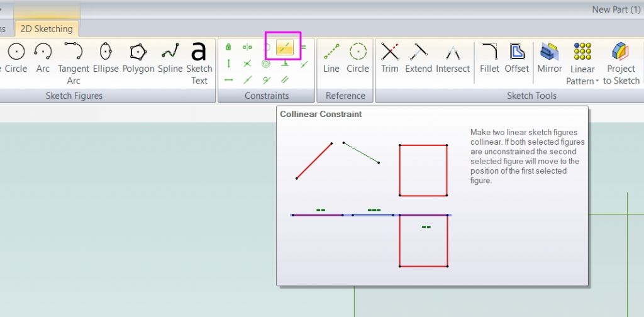Select the Reference Line tool

(x=331, y=58)
